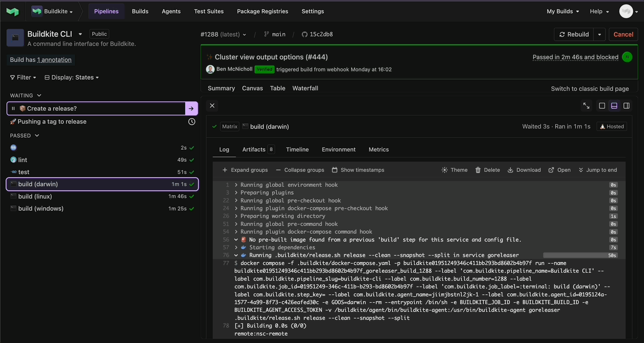The width and height of the screenshot is (644, 343).
Task: Open the Agents menu item
Action: (171, 11)
